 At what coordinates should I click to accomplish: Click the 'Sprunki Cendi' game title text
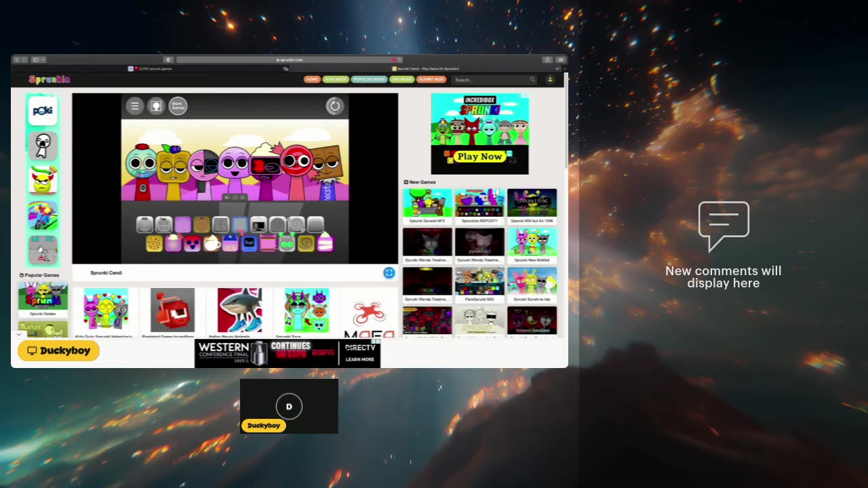coord(106,272)
